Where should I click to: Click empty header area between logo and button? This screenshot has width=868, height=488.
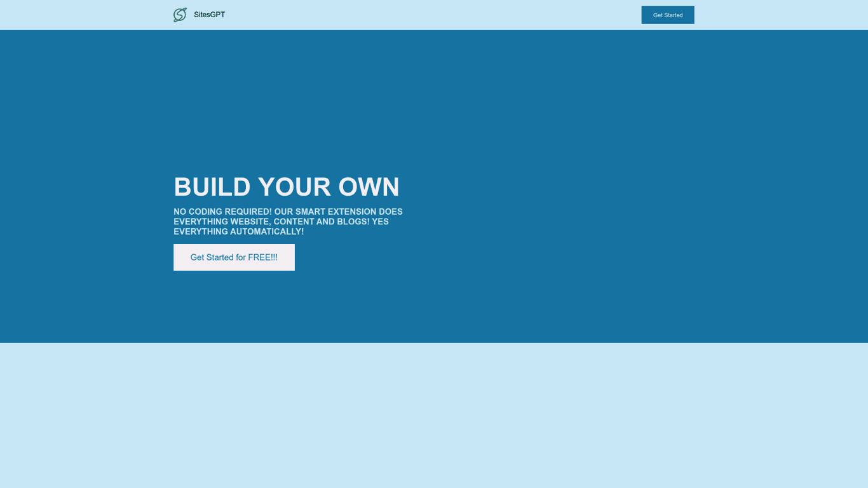(x=432, y=15)
